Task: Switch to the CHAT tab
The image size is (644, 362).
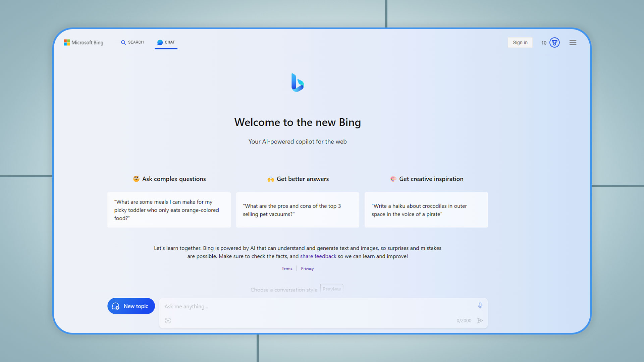Action: (x=166, y=42)
